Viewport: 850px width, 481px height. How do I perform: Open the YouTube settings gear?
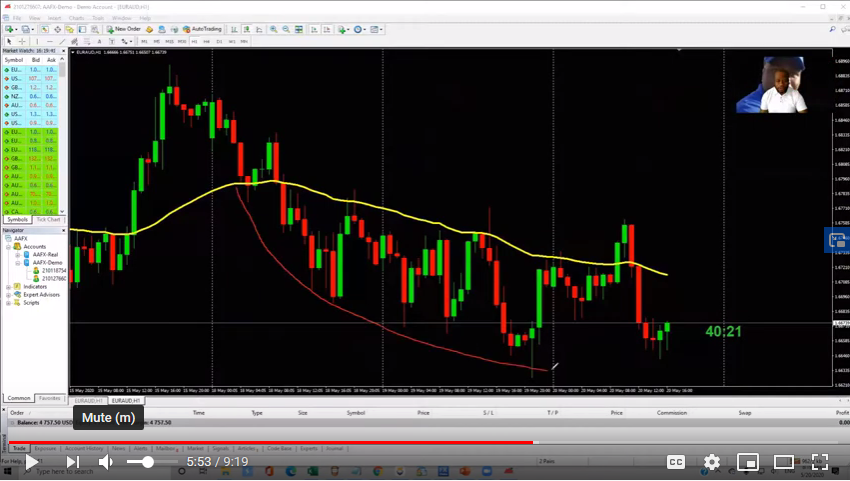coord(711,462)
